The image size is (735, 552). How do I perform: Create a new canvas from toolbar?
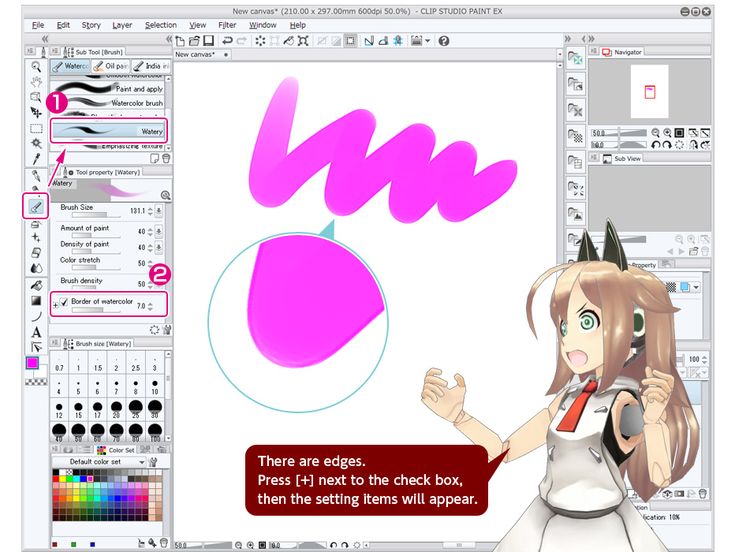180,41
